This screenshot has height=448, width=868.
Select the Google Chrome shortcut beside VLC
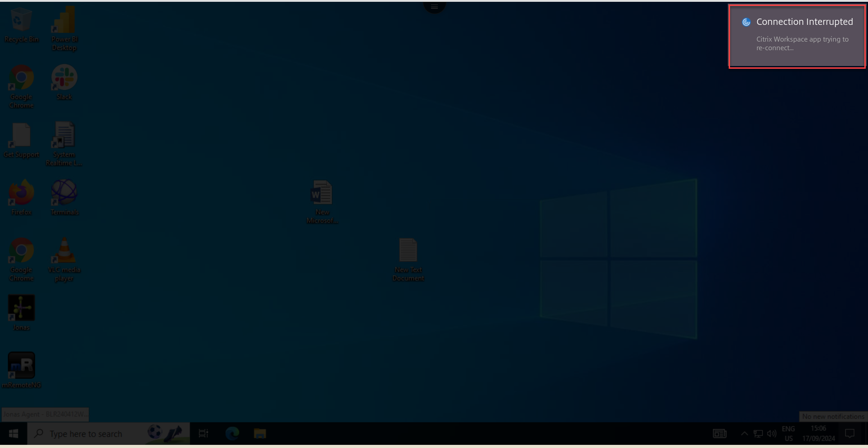click(21, 259)
